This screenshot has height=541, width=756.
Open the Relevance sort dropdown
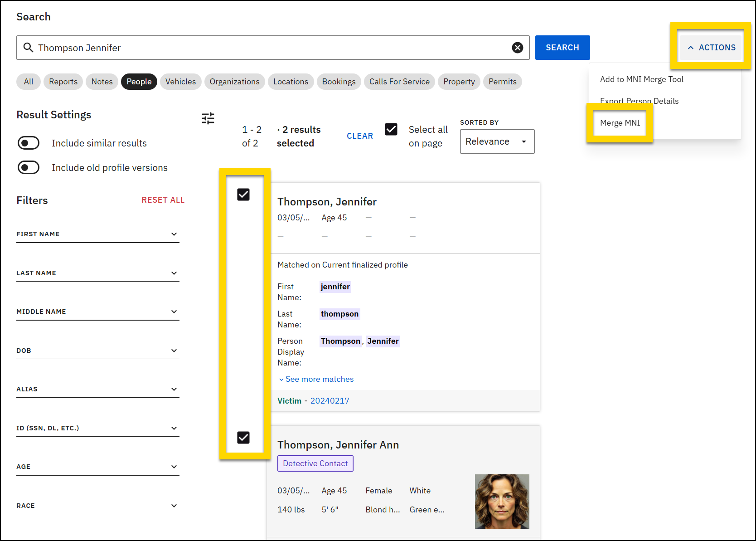(x=497, y=141)
